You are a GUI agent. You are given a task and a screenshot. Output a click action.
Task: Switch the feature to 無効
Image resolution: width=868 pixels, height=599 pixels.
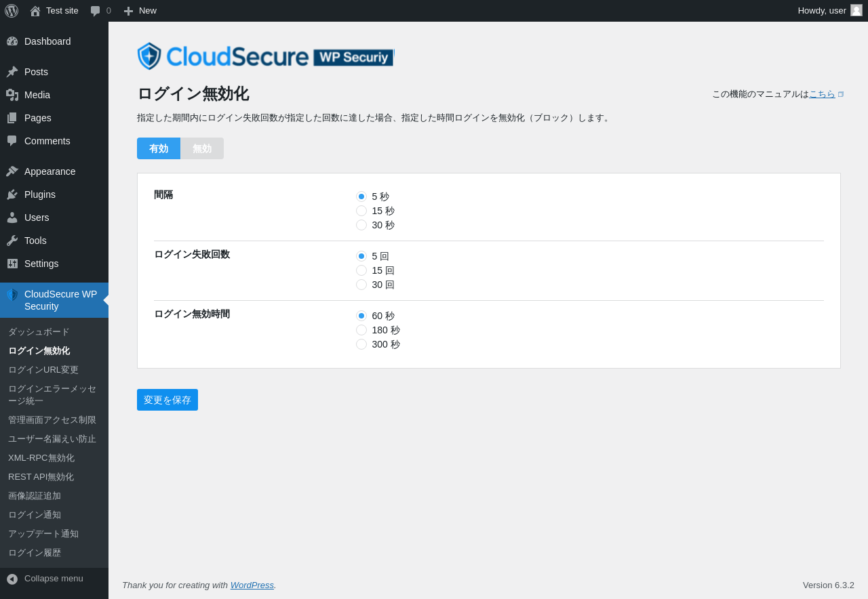(x=202, y=148)
